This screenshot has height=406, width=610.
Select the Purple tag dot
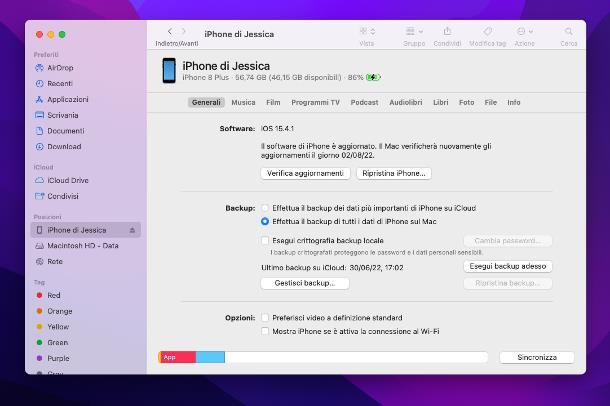[x=39, y=358]
